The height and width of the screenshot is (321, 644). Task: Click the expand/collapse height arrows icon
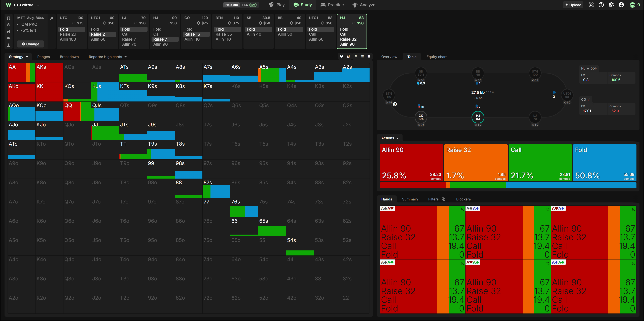tap(9, 45)
